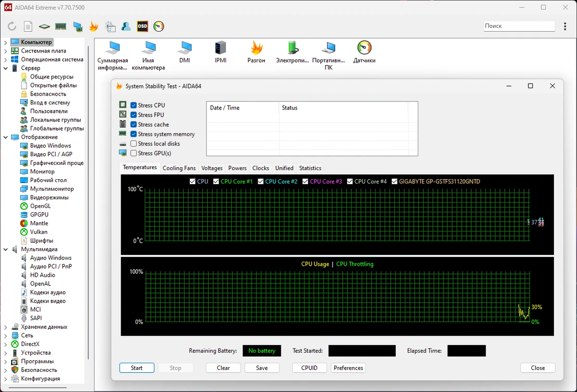This screenshot has height=392, width=577.
Task: Select Шрифты in the sidebar tree
Action: pos(41,241)
